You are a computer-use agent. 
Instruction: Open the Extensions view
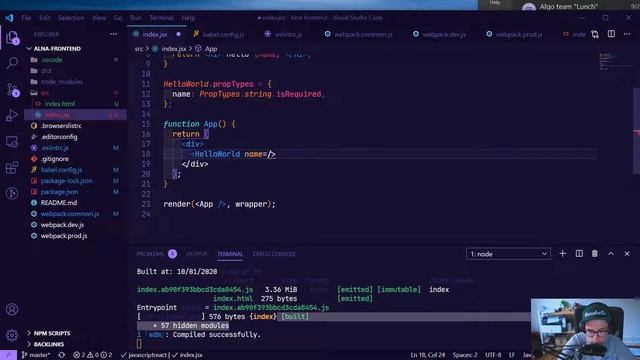click(12, 167)
